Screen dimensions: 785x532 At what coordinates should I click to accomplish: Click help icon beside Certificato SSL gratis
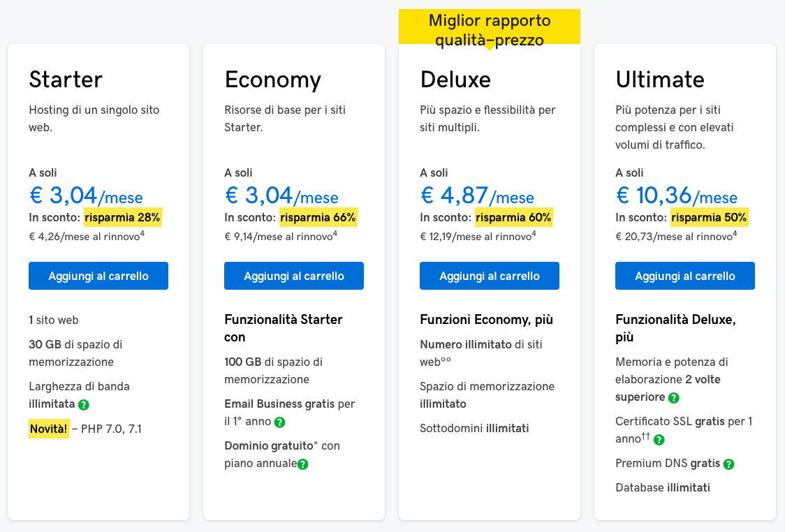pyautogui.click(x=659, y=440)
